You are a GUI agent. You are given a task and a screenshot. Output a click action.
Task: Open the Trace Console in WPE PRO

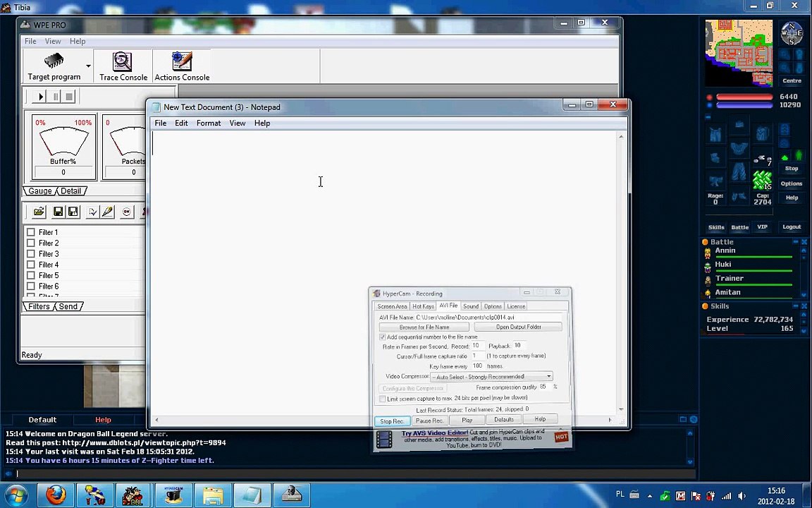(123, 66)
